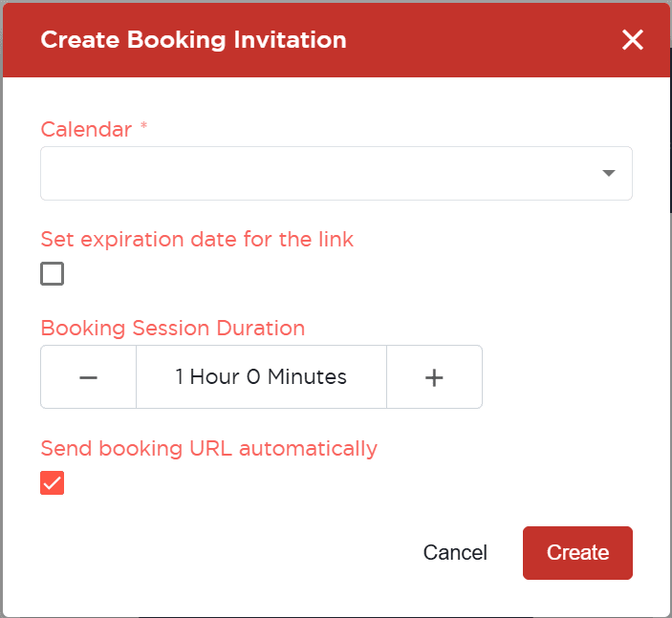Click the Create Booking Invitation title

[x=194, y=40]
